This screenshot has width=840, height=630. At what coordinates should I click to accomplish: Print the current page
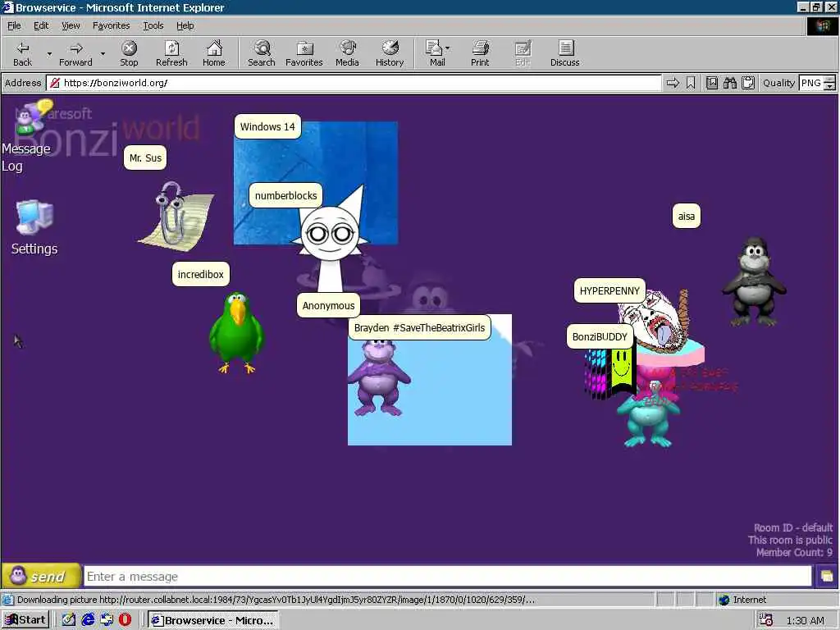(x=480, y=53)
